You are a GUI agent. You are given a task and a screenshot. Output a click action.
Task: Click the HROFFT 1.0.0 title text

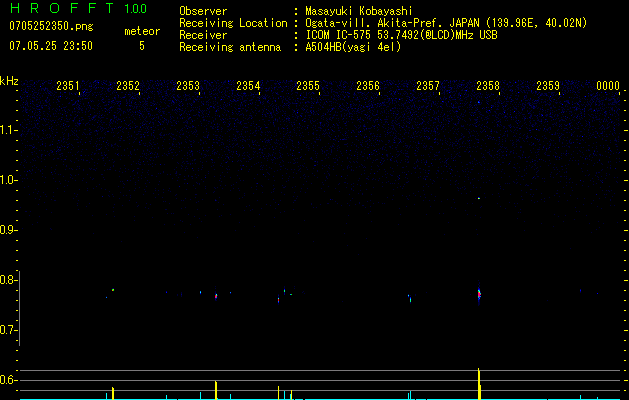pyautogui.click(x=78, y=8)
